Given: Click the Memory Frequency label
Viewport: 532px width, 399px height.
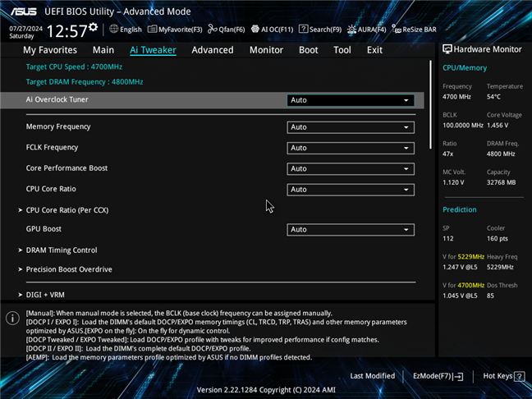Looking at the screenshot, I should [58, 126].
